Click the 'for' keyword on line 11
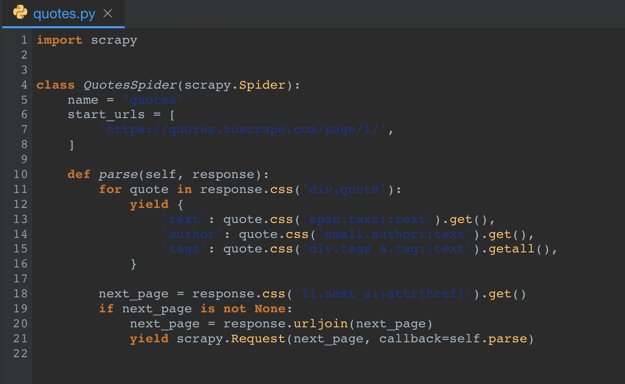 [110, 189]
